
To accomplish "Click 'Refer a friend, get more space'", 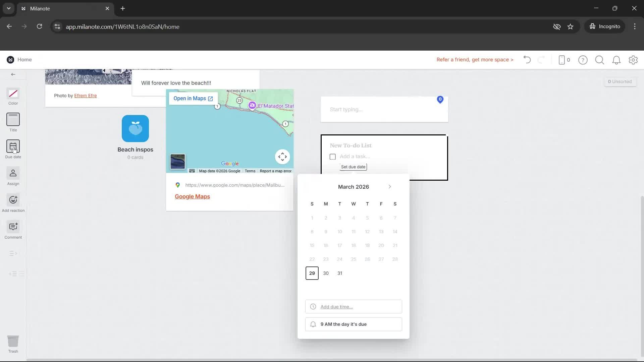I will (475, 60).
